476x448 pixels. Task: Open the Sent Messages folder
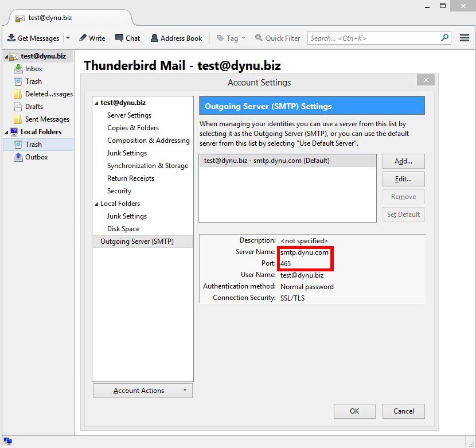tap(47, 119)
